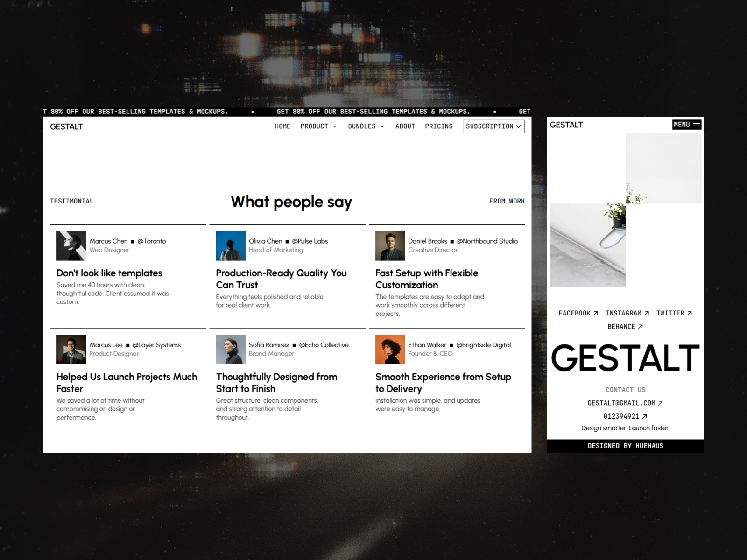Expand the PRODUCT dropdown

click(x=318, y=126)
